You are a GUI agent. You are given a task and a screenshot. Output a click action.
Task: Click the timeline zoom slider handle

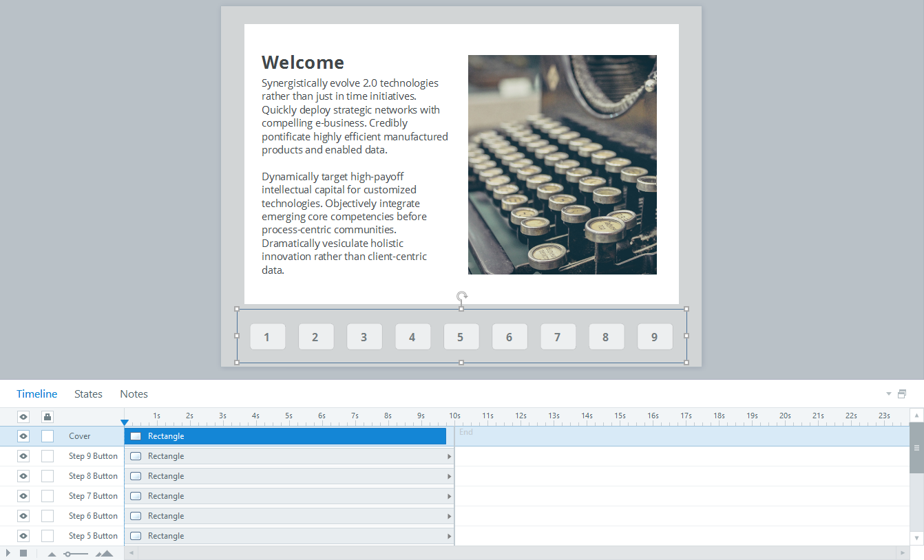click(x=67, y=554)
